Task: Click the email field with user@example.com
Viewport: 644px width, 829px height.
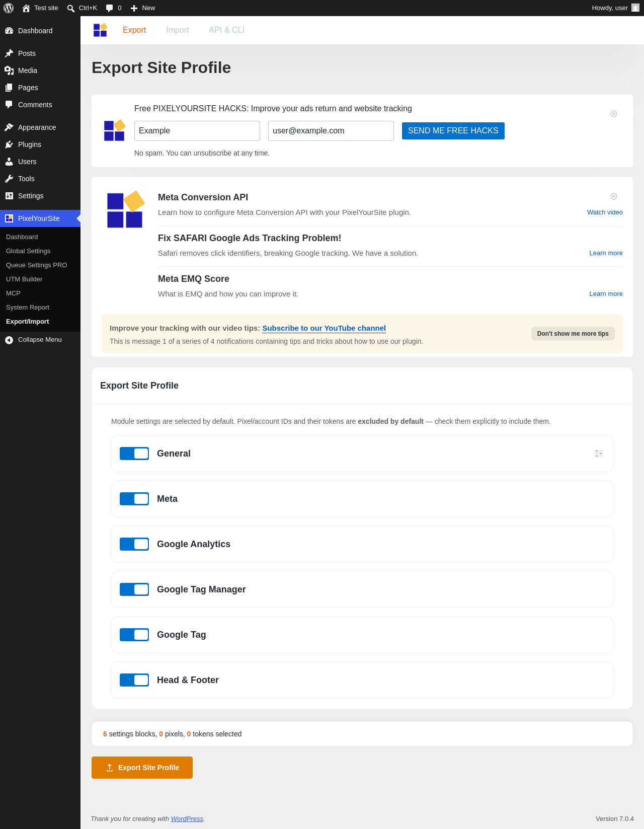Action: pos(331,131)
